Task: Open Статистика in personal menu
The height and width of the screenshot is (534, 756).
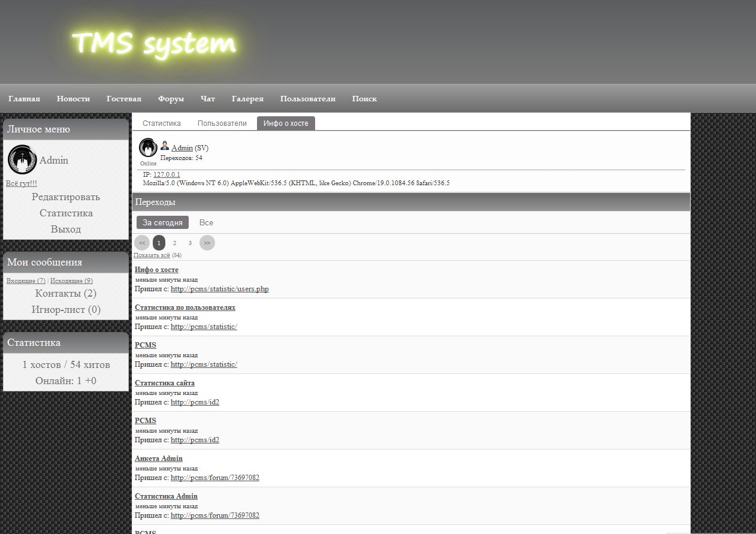Action: pos(66,213)
